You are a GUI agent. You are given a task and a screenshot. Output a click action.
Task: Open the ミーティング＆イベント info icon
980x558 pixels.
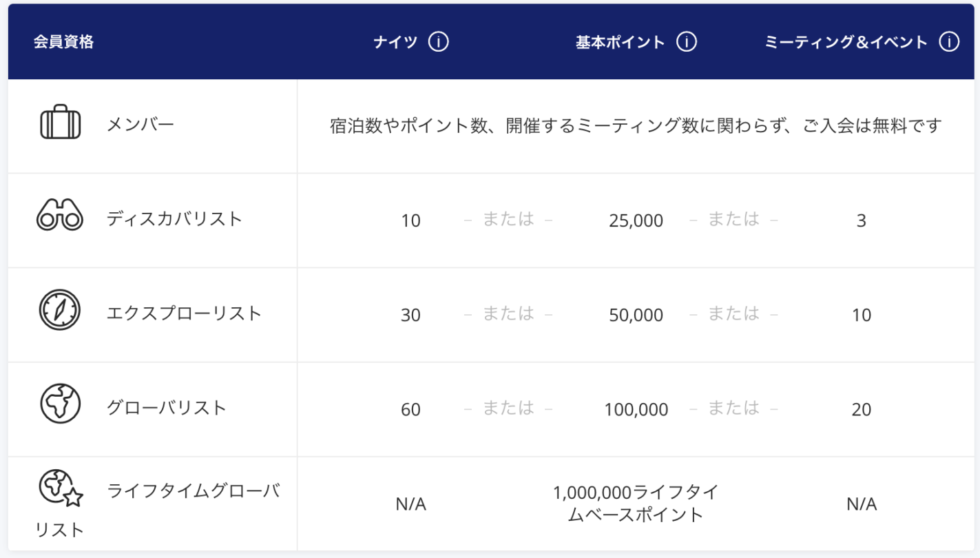[949, 42]
